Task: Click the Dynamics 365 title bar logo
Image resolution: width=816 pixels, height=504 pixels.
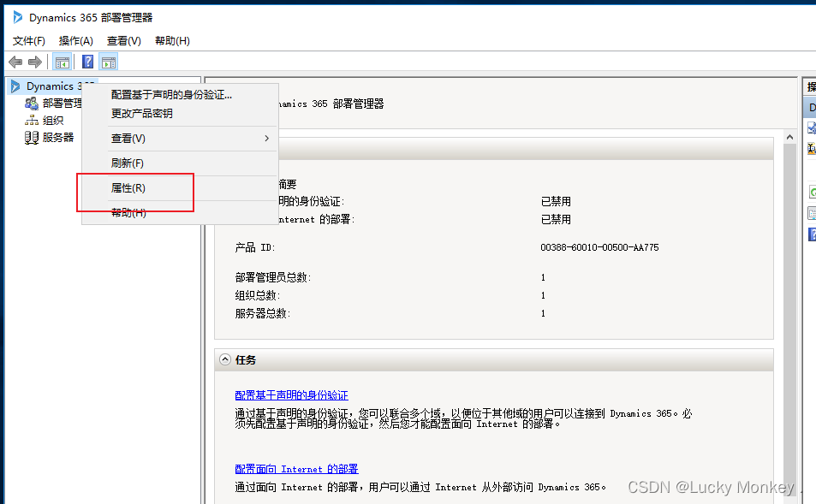Action: click(x=18, y=17)
